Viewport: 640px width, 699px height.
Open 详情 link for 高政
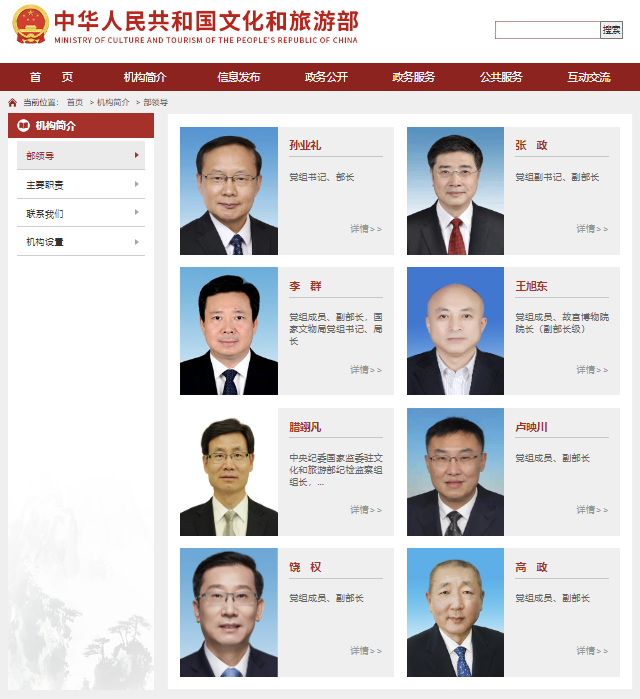tap(592, 651)
